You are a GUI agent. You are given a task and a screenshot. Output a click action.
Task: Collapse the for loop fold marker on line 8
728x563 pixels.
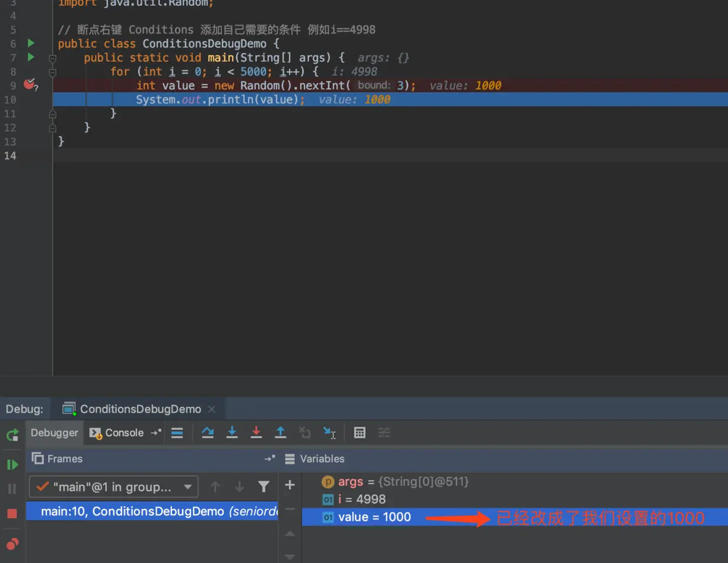click(52, 72)
